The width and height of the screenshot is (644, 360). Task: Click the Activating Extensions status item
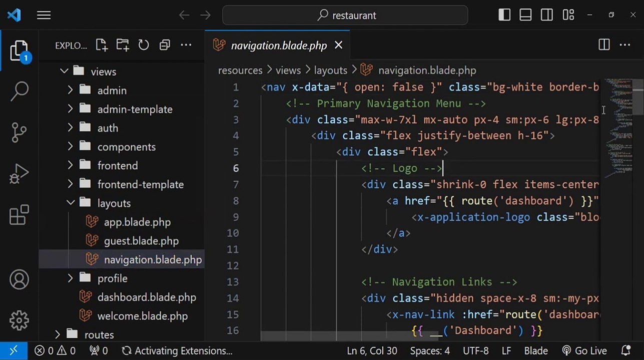tap(177, 351)
